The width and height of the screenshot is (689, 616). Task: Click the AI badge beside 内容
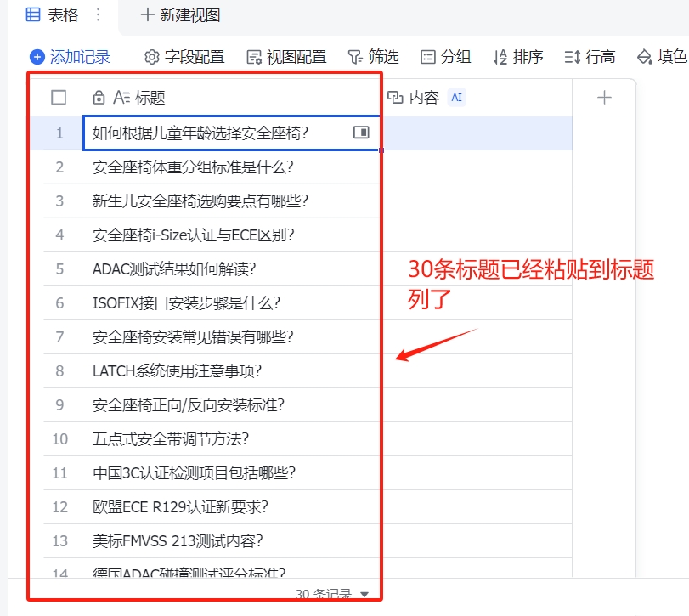click(x=456, y=98)
